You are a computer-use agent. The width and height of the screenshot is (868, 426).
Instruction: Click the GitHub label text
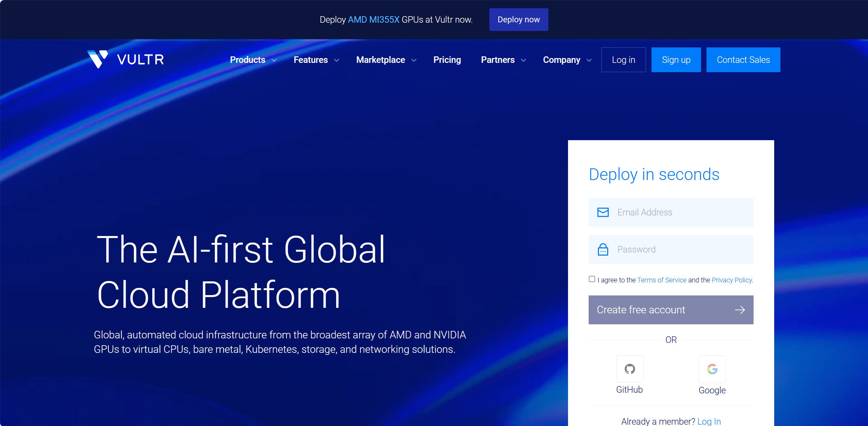pos(629,390)
